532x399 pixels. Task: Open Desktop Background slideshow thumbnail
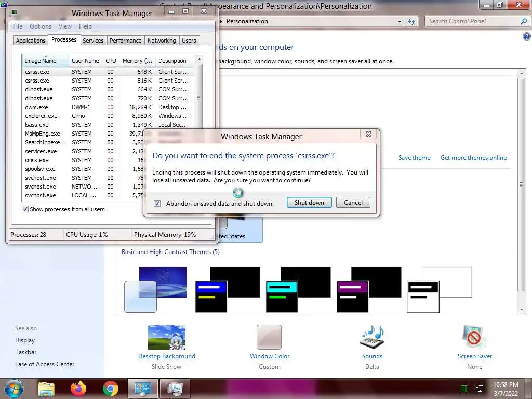point(167,337)
